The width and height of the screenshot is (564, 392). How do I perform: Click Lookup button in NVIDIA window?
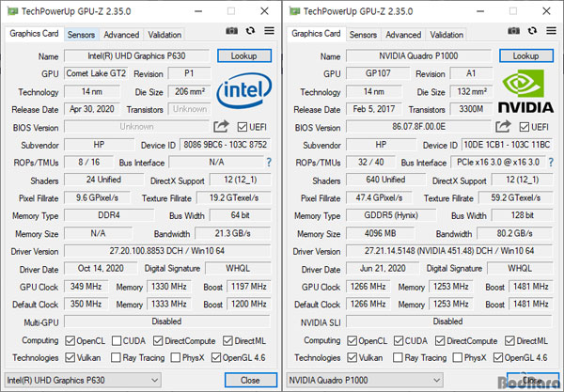pos(526,55)
